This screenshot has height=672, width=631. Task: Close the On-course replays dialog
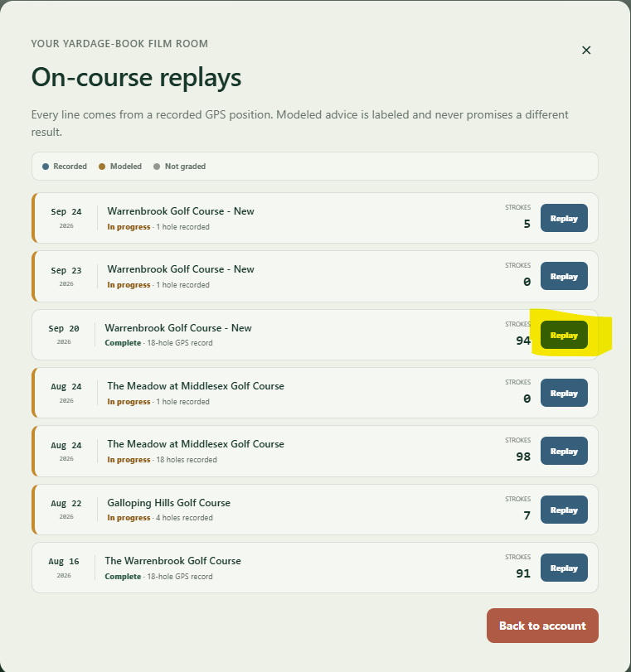pos(586,51)
